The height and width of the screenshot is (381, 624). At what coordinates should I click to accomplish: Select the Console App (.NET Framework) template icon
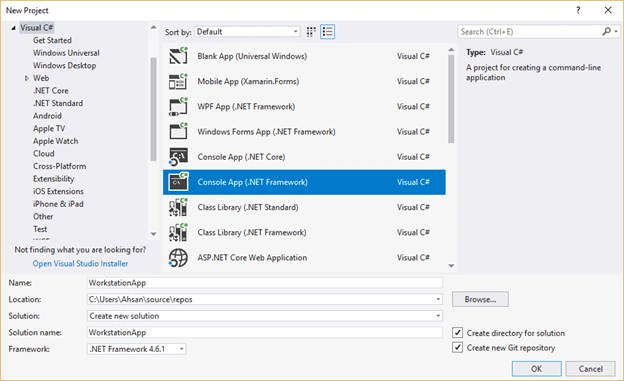click(178, 182)
